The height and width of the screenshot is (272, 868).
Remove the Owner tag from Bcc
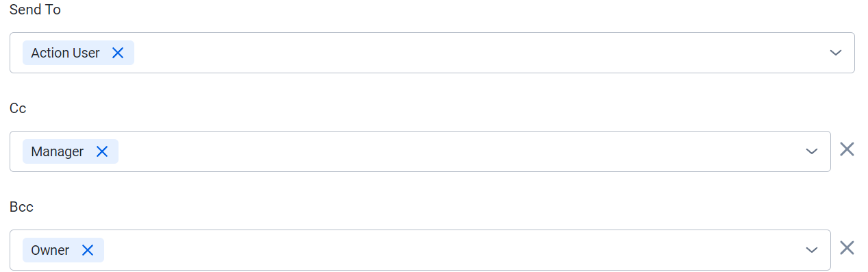pyautogui.click(x=88, y=250)
